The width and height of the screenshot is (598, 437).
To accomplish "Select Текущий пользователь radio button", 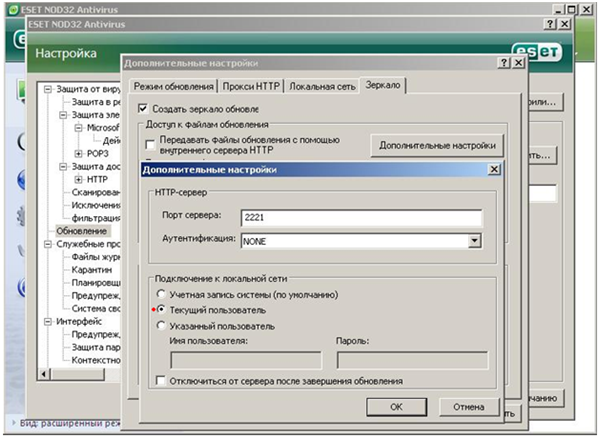I will click(x=161, y=310).
